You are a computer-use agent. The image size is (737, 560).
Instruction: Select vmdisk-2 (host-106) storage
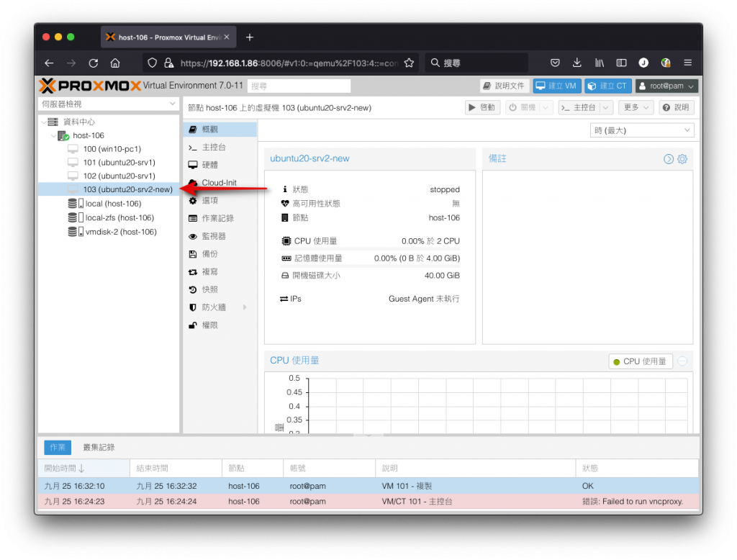109,232
